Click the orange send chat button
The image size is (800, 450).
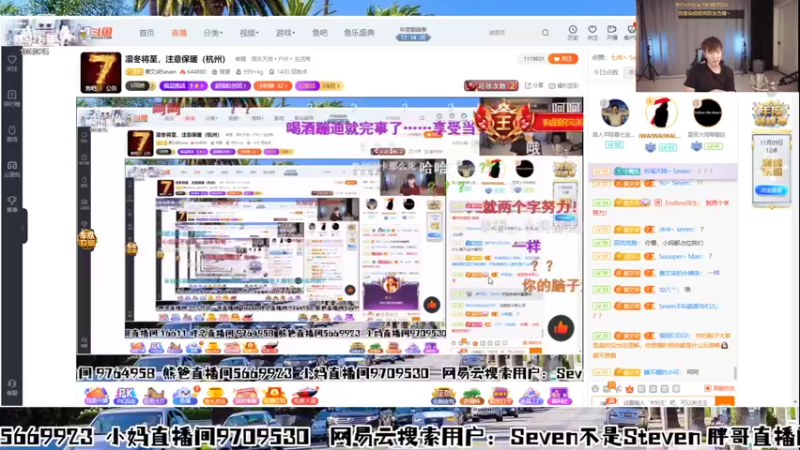[724, 402]
